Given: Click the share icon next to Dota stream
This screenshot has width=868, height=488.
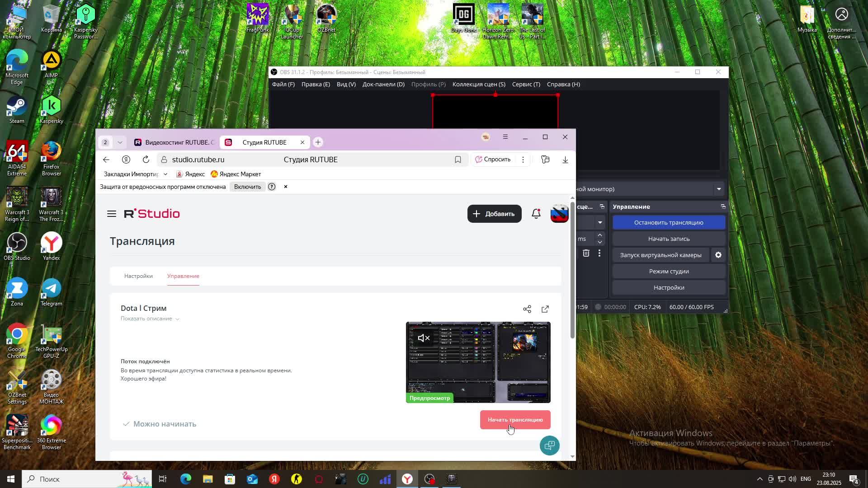Looking at the screenshot, I should 527,309.
